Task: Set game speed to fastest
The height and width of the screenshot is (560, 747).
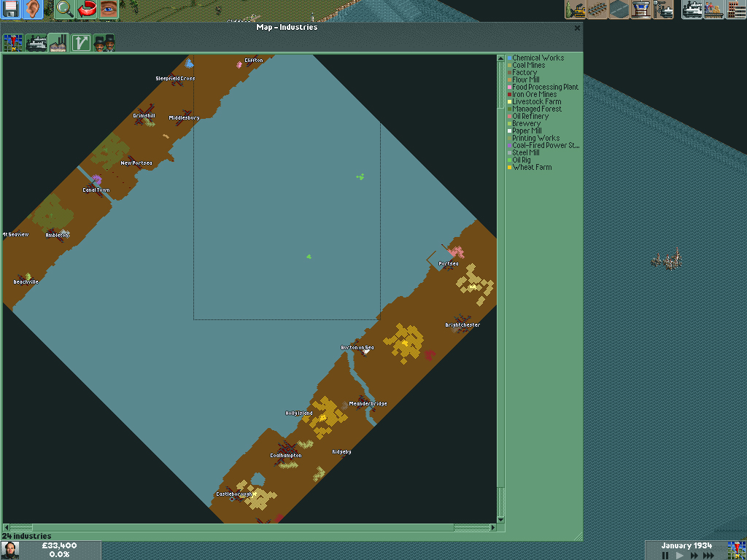Action: click(708, 556)
